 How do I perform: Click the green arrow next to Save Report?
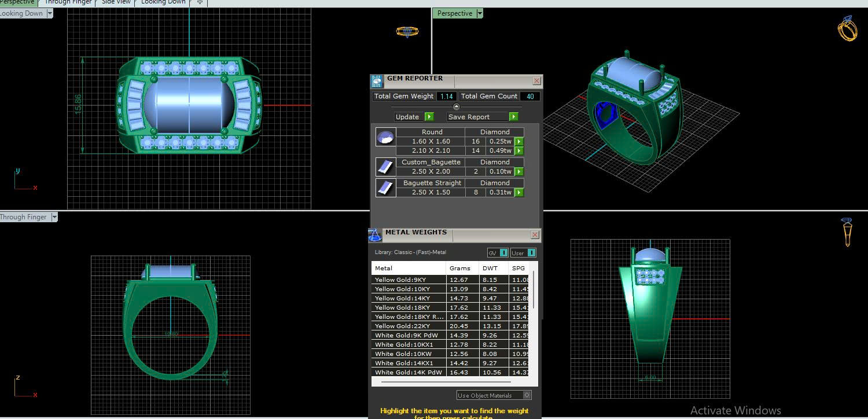click(513, 117)
